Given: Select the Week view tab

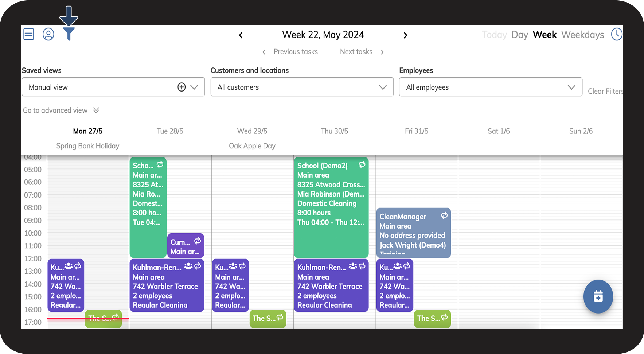Looking at the screenshot, I should [x=545, y=35].
